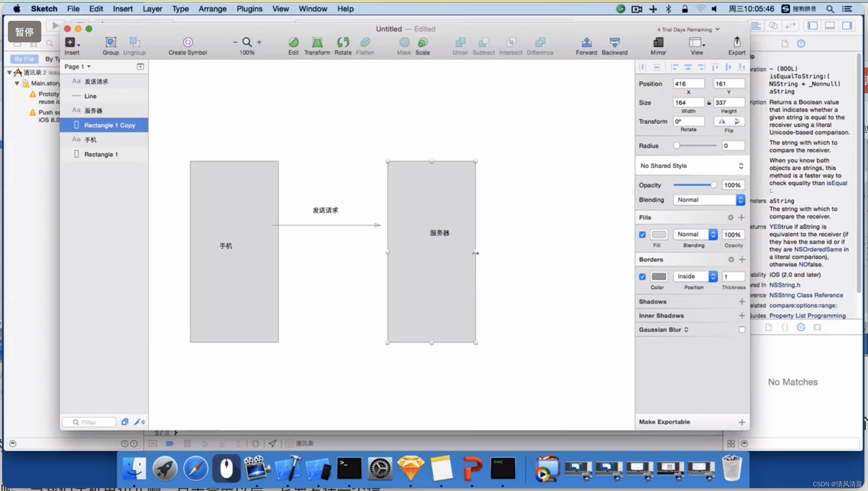This screenshot has width=868, height=491.
Task: Select Rectangle 1 Copy layer
Action: click(109, 125)
